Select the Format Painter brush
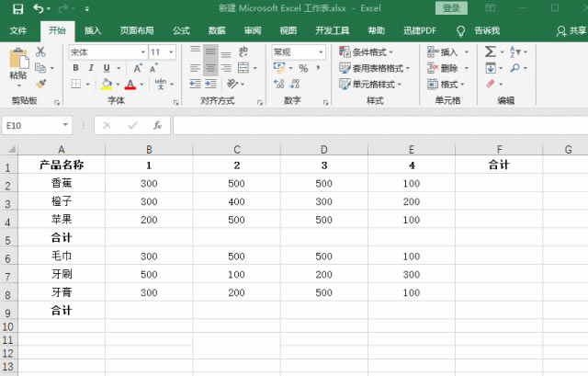588x376 pixels. point(40,84)
